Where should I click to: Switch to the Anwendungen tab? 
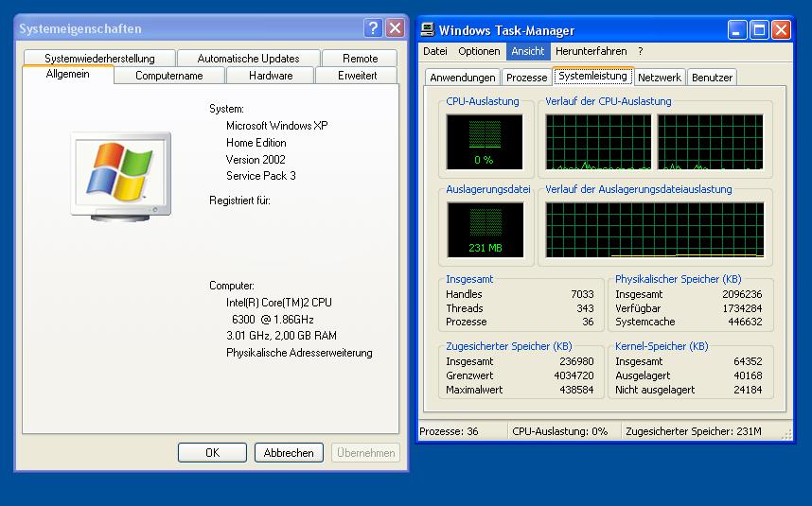coord(463,78)
